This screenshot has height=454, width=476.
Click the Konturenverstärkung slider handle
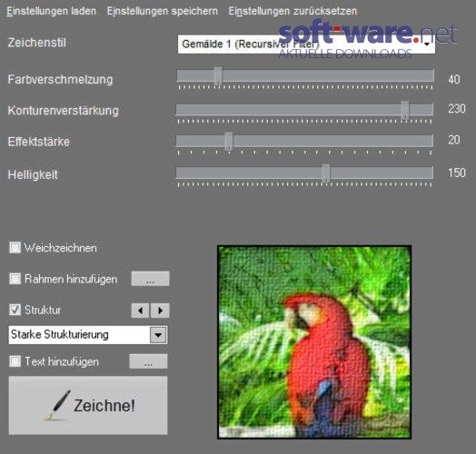point(404,110)
